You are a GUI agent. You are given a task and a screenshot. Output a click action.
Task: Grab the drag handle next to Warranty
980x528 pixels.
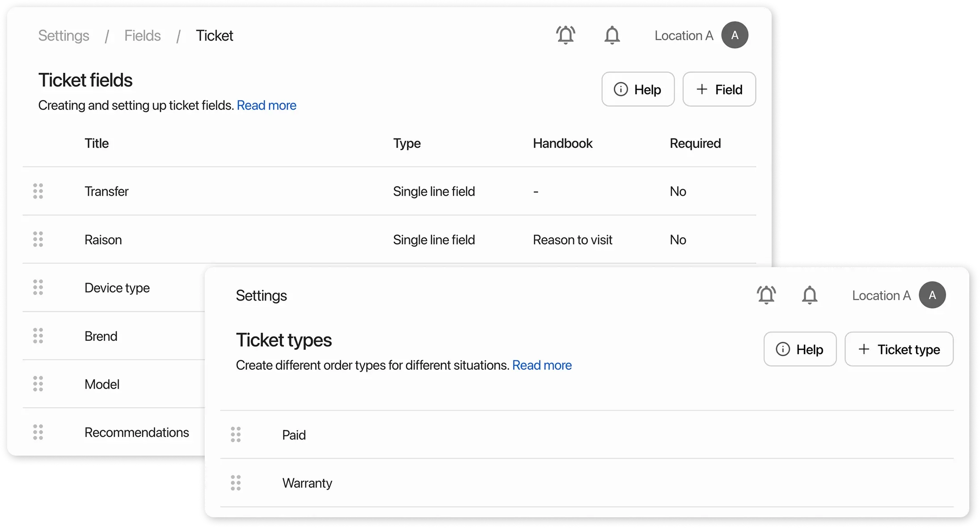(236, 483)
